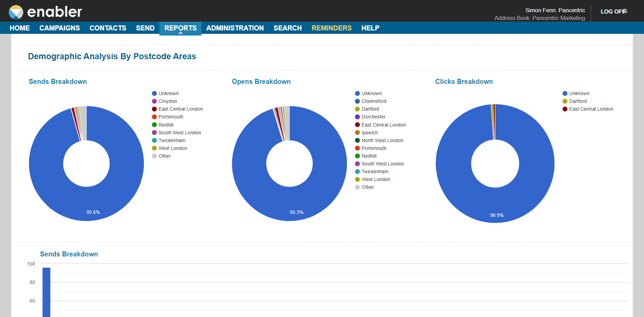Click the Opens Breakdown chart title

coord(261,82)
